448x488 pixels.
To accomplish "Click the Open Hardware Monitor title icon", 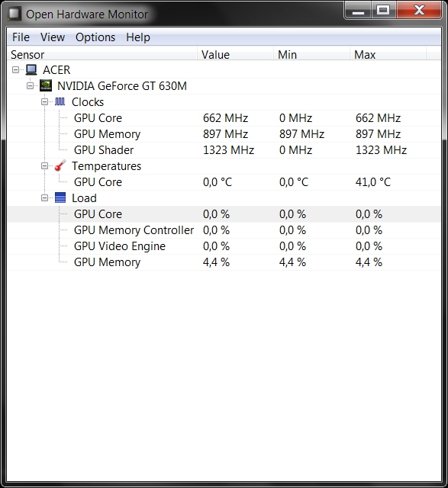I will pyautogui.click(x=15, y=14).
